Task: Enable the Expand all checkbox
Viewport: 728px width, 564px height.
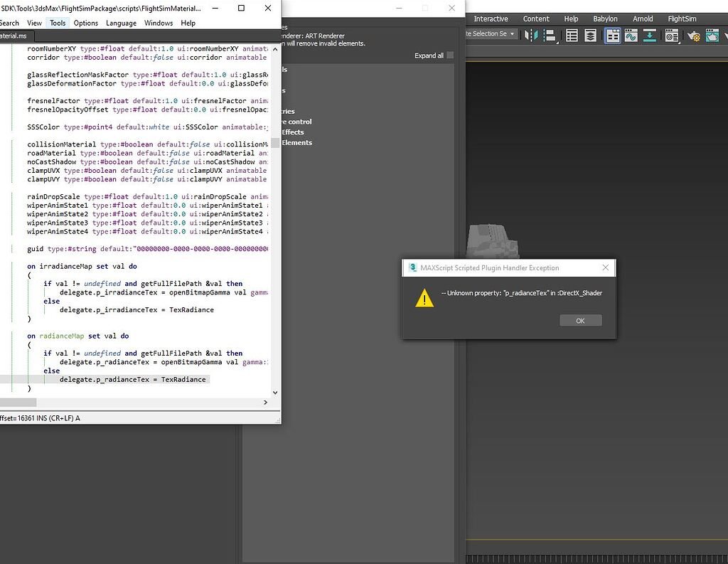Action: [x=451, y=55]
